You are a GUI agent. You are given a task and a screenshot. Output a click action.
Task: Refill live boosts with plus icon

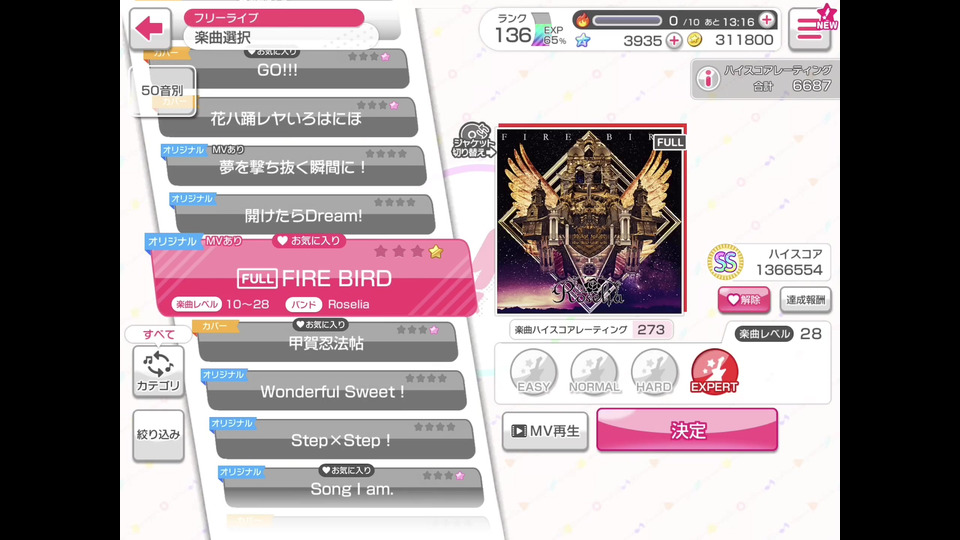coord(767,20)
